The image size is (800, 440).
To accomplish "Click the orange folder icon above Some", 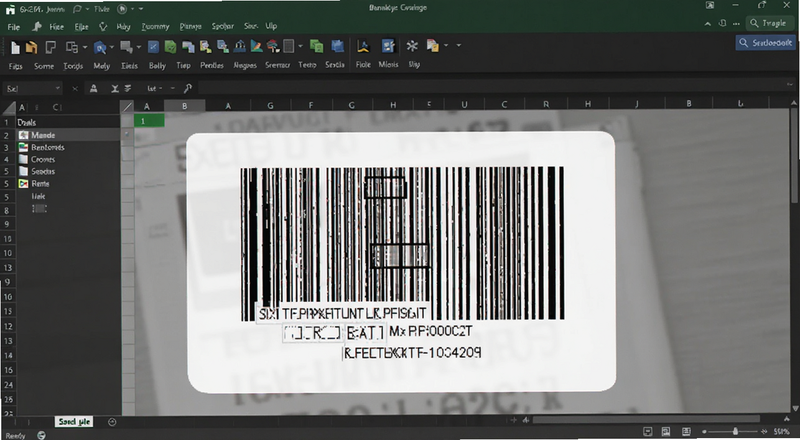I will click(32, 47).
